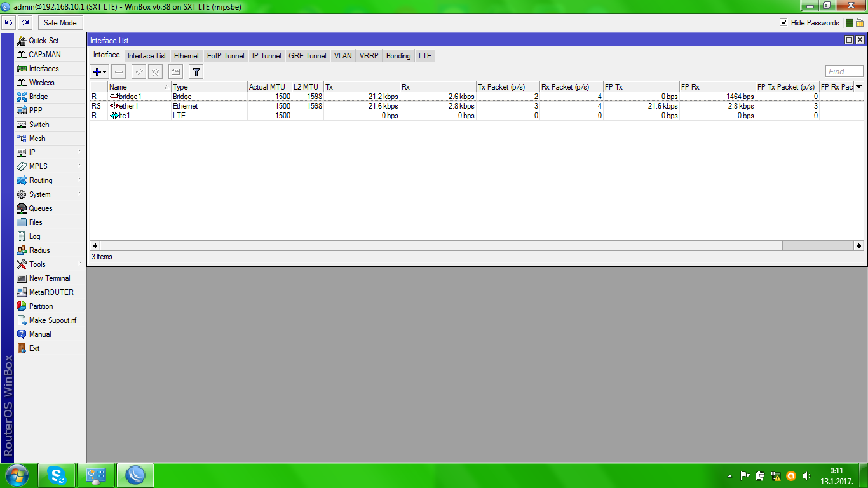This screenshot has height=488, width=868.
Task: Switch to the Bonding tab
Action: point(398,56)
